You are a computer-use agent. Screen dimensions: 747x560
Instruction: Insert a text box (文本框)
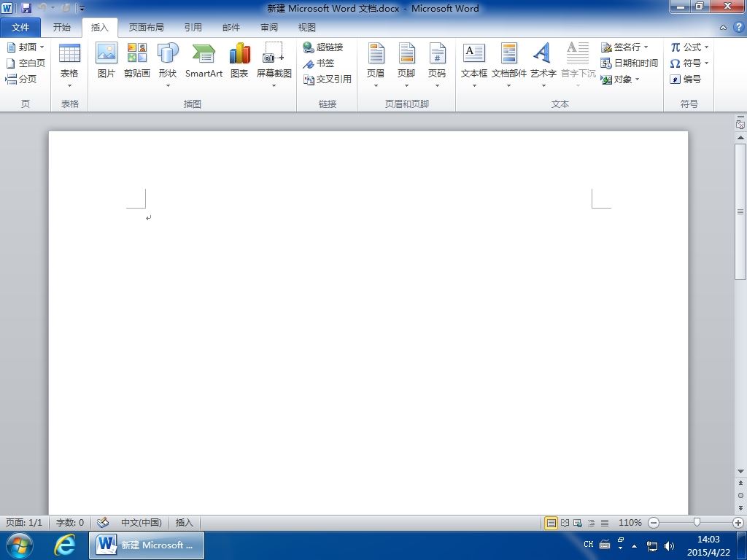coord(474,66)
